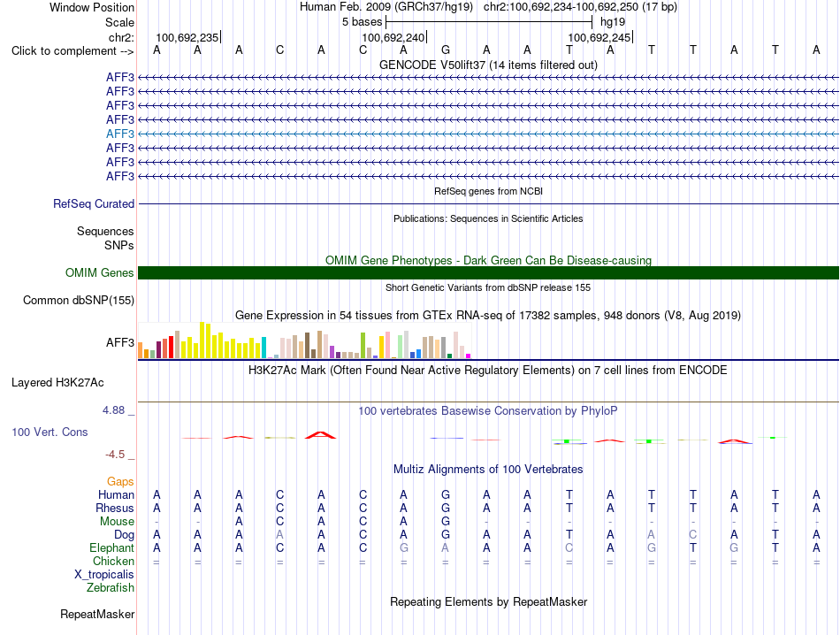The width and height of the screenshot is (840, 635).
Task: Open the OMIM Genes track label
Action: click(99, 272)
